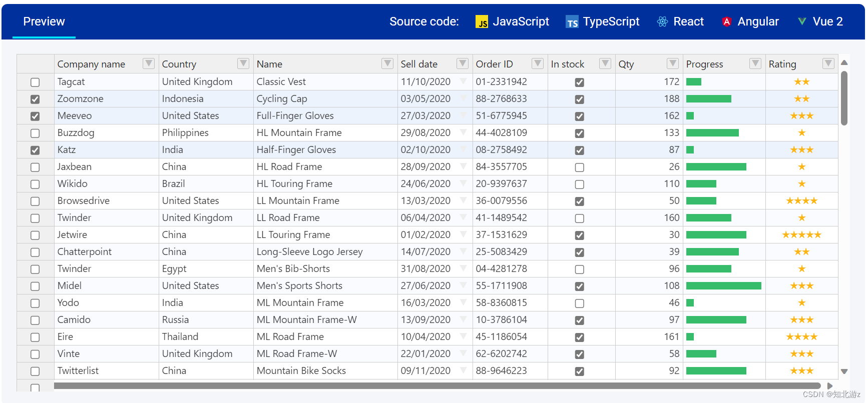Click the scroll up arrow of grid
This screenshot has height=403, width=868.
click(844, 62)
